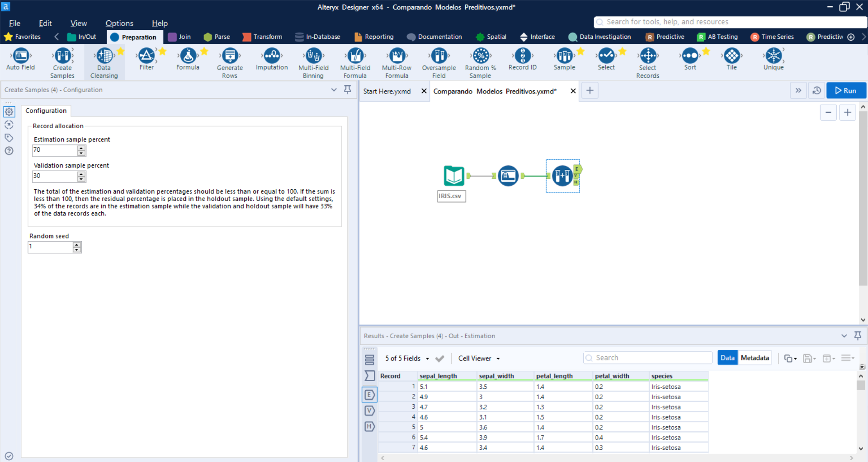Open the Options menu
Image resolution: width=868 pixels, height=462 pixels.
[x=119, y=23]
